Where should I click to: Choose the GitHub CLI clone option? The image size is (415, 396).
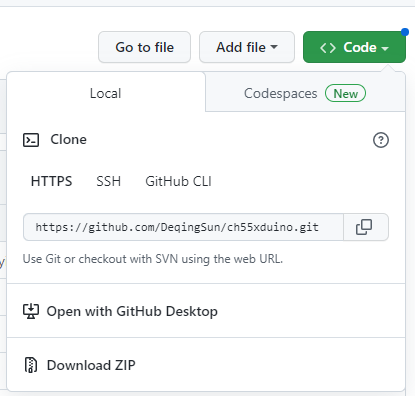(178, 181)
